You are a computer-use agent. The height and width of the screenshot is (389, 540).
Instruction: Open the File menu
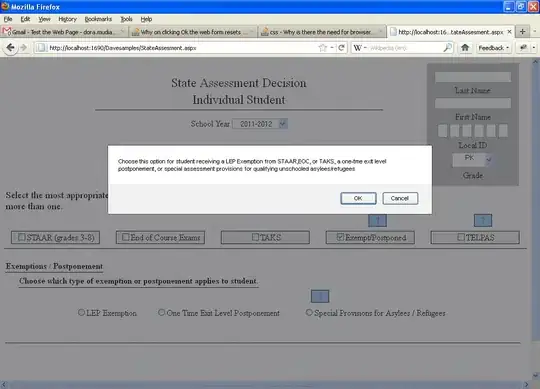pyautogui.click(x=8, y=19)
